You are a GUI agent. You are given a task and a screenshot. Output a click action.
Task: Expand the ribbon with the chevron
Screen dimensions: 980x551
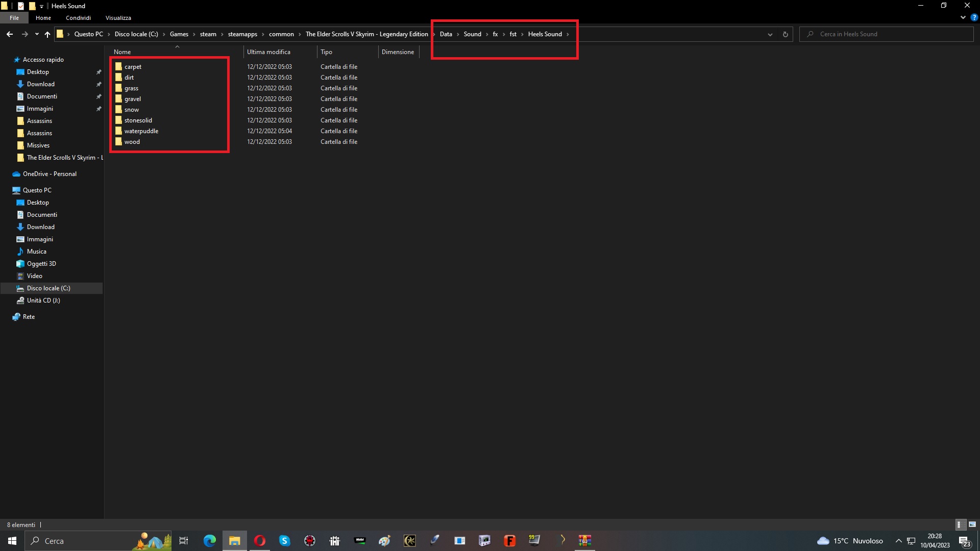click(x=963, y=17)
